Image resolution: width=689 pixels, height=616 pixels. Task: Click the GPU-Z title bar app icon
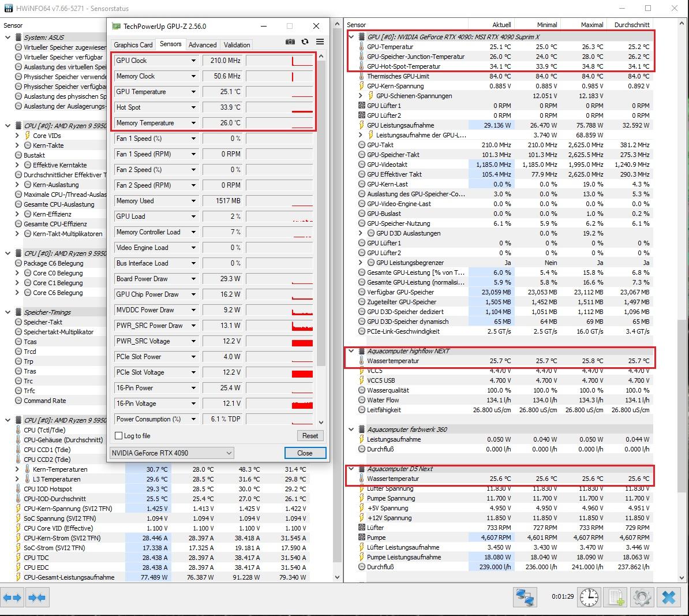point(116,27)
